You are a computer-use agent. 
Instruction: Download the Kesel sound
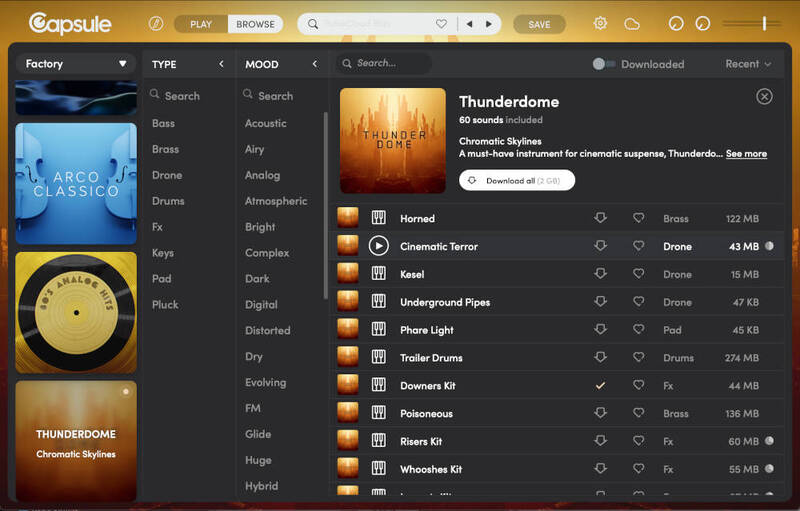pyautogui.click(x=601, y=273)
